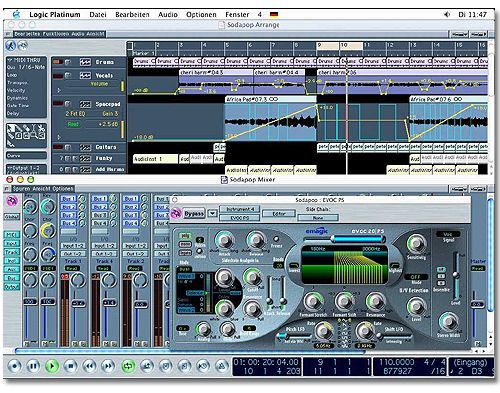Viewport: 500px width, 393px height.
Task: Click the Global button in Mixer sidebar
Action: coord(12,217)
